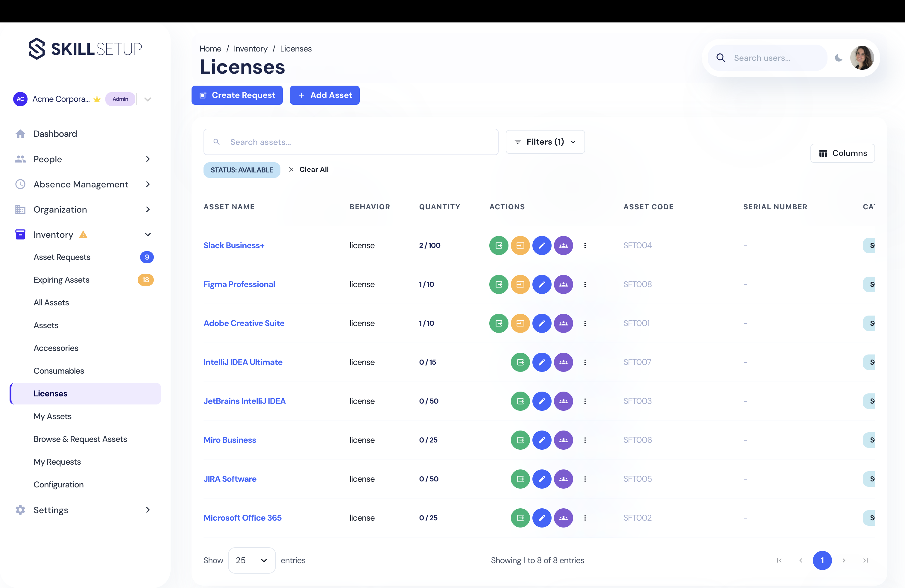905x588 pixels.
Task: Remove the STATUS: AVAILABLE filter chip
Action: point(242,170)
